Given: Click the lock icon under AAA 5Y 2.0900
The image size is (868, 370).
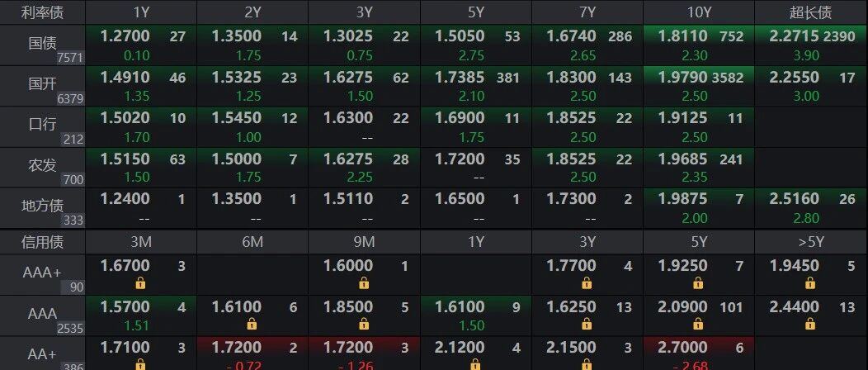Looking at the screenshot, I should coord(699,324).
